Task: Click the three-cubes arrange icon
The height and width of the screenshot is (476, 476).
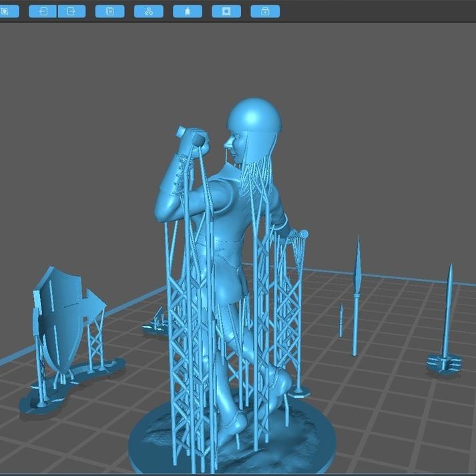Action: coord(148,11)
